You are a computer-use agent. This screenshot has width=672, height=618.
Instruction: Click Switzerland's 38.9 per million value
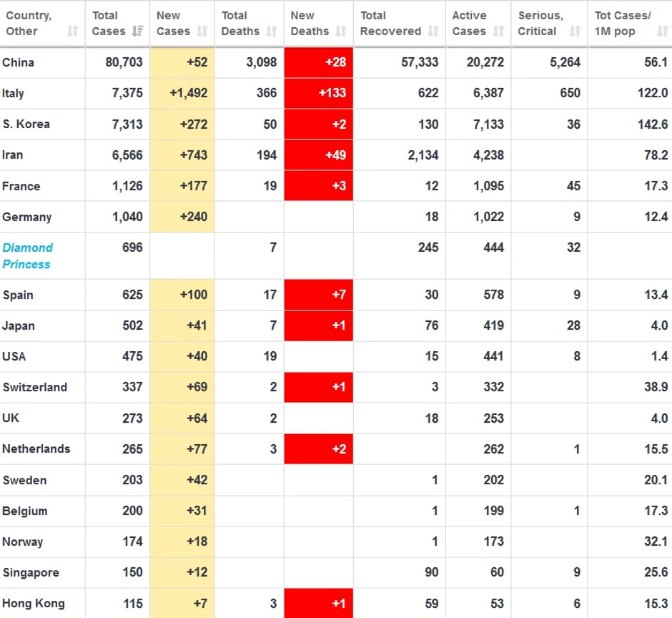[656, 387]
